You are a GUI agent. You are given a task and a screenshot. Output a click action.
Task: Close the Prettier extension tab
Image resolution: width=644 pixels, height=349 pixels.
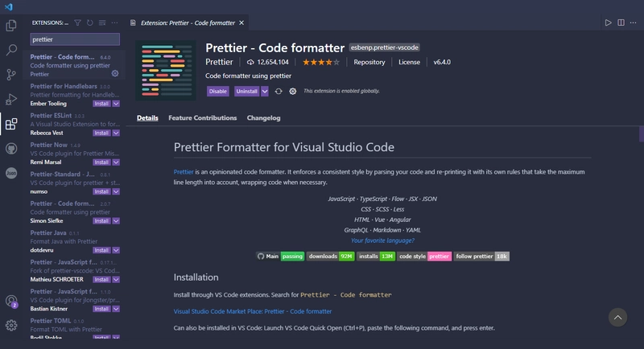(x=242, y=23)
